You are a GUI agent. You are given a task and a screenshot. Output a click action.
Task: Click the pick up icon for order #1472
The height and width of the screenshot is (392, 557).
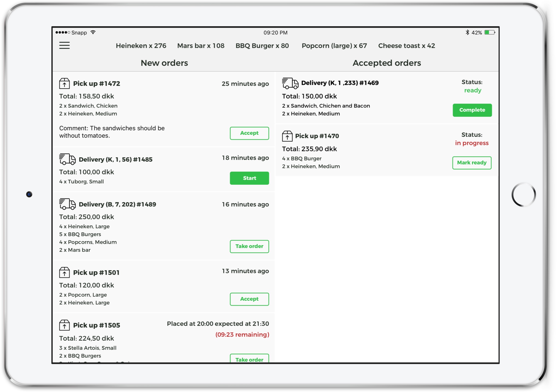[64, 83]
